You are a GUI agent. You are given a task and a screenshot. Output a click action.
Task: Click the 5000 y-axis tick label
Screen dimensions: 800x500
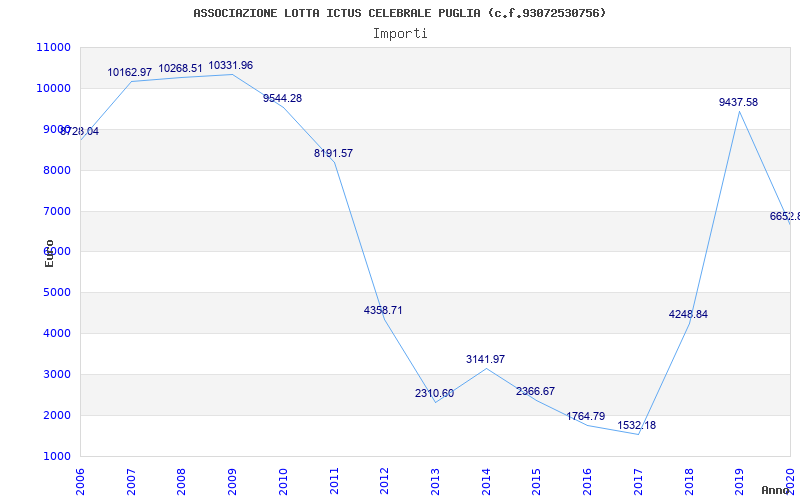56,293
